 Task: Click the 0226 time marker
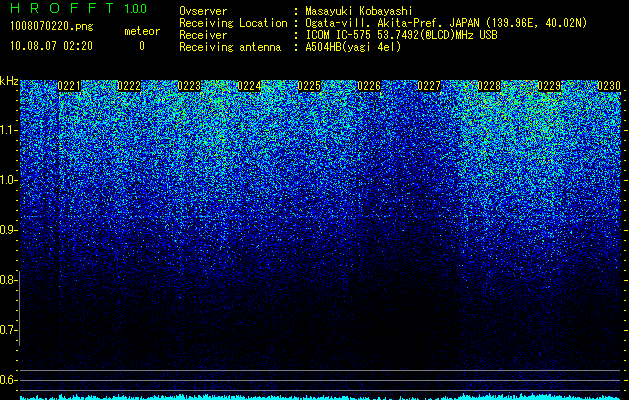(x=369, y=86)
